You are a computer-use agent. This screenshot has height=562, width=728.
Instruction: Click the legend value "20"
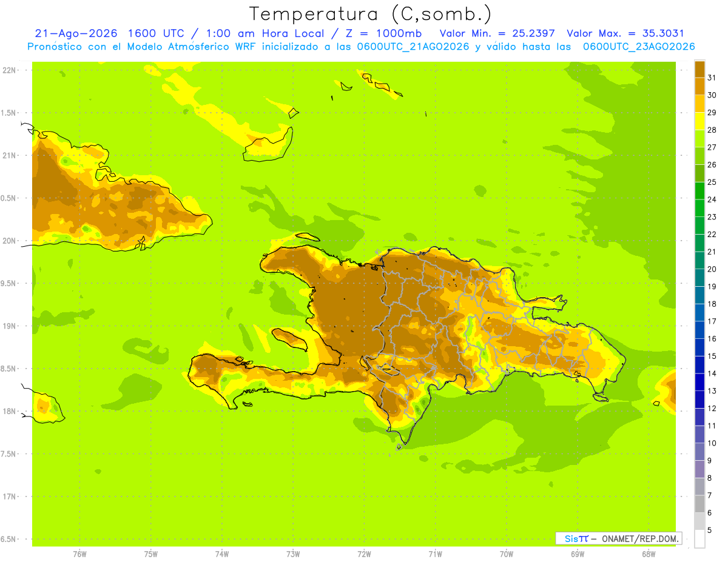coord(712,269)
